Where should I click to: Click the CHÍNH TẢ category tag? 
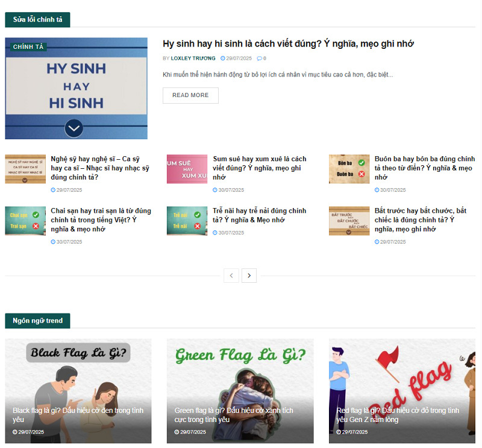click(x=28, y=47)
